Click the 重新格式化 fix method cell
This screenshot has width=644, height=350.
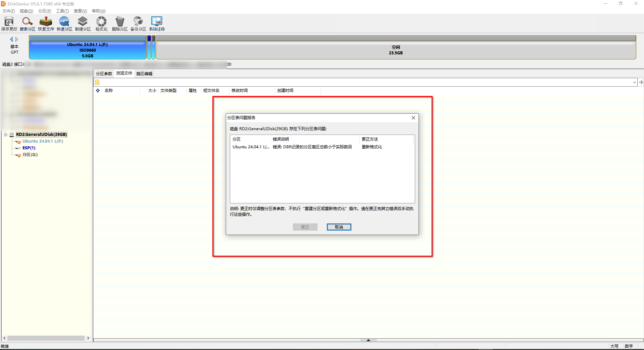(372, 147)
